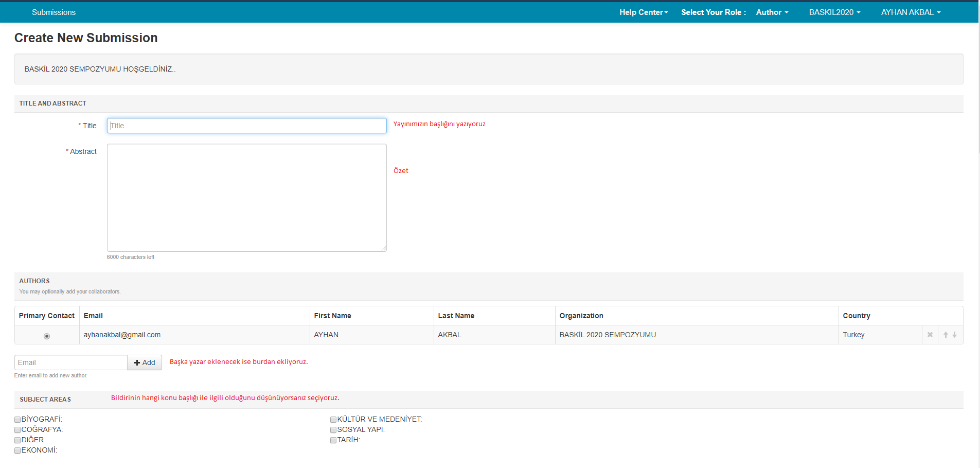The image size is (980, 468).
Task: Go to the Submissions page
Action: pos(54,12)
